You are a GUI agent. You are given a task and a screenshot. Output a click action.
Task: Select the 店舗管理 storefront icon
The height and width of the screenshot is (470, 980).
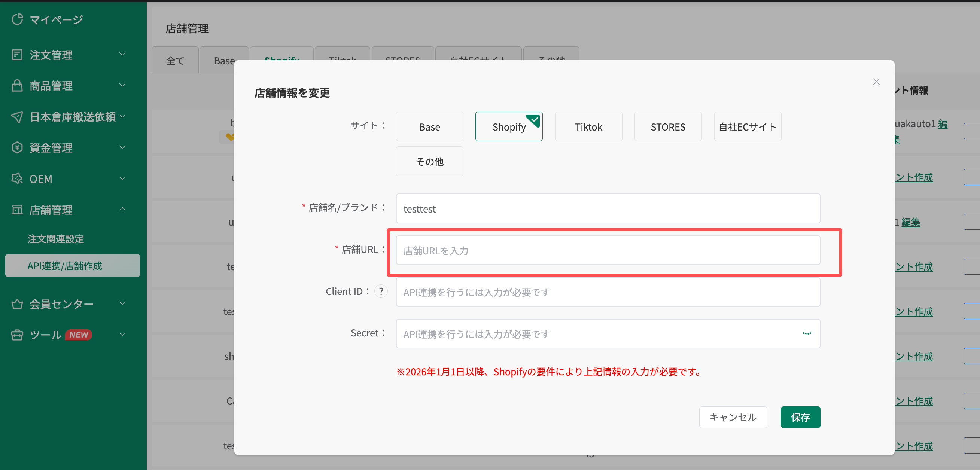coord(17,210)
